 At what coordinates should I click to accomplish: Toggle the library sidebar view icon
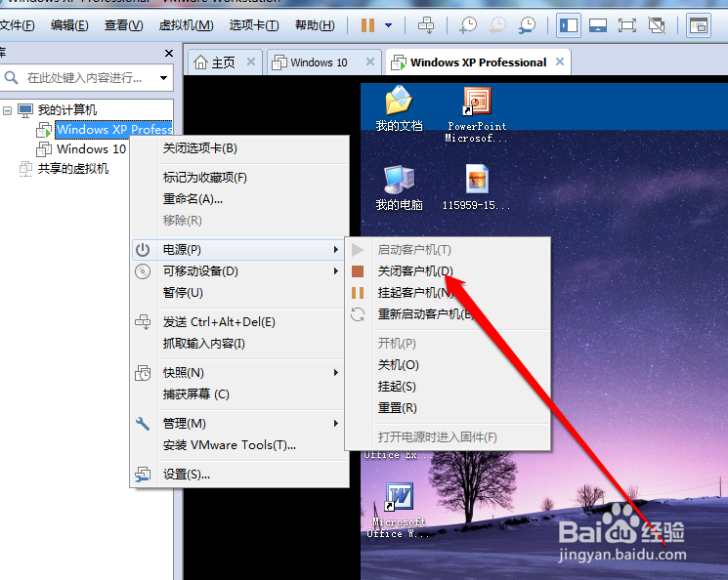(x=569, y=25)
